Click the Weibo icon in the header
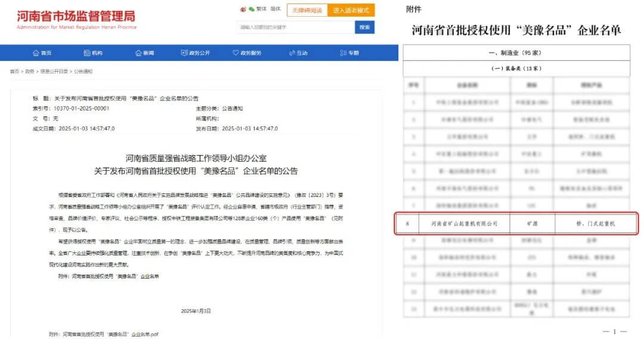This screenshot has height=339, width=644. 243,10
